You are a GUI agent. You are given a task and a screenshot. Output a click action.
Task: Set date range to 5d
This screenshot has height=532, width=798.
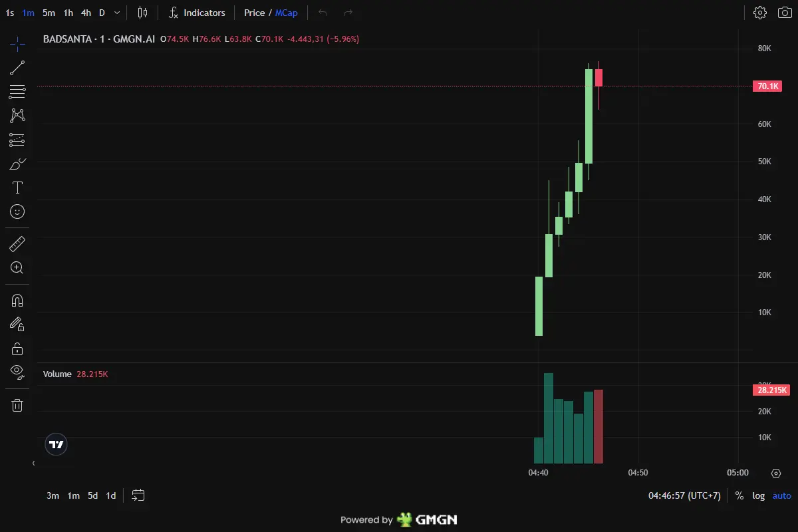pos(93,495)
